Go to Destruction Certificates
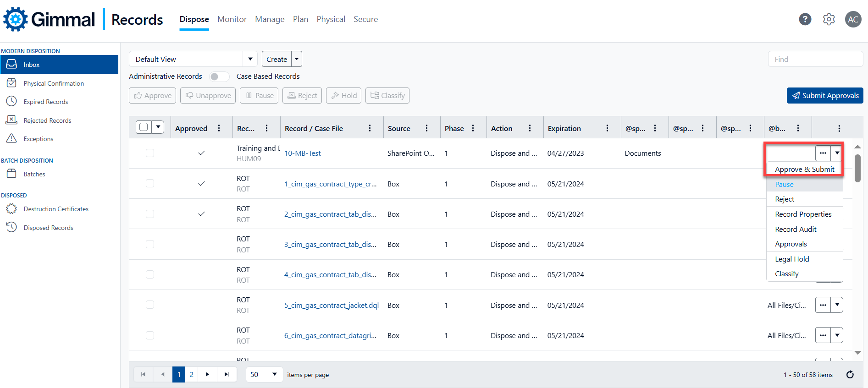 (56, 209)
